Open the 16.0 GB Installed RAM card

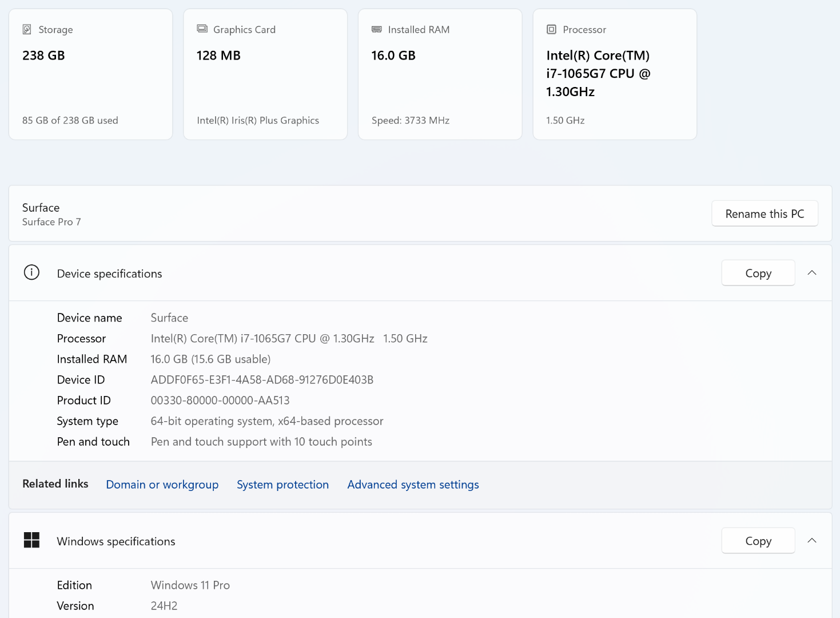click(x=440, y=74)
